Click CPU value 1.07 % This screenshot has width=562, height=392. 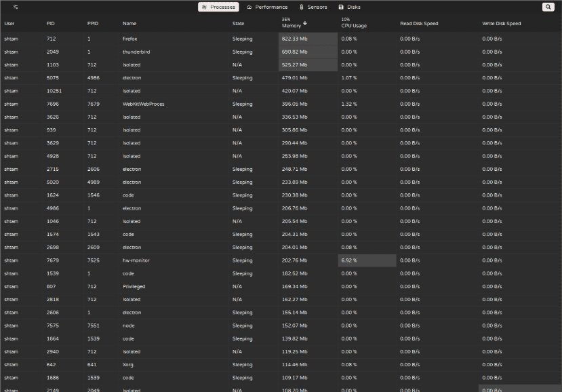(x=349, y=78)
